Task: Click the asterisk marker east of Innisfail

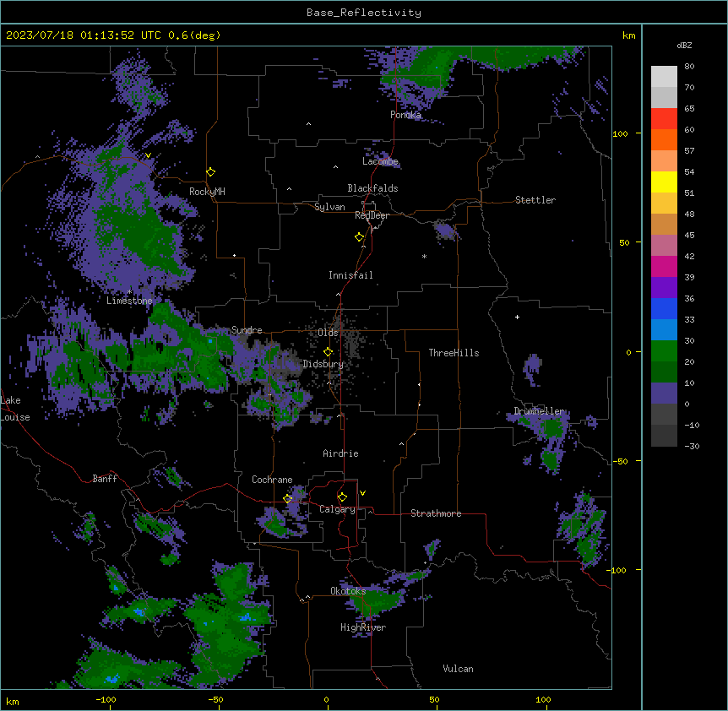Action: click(x=424, y=256)
